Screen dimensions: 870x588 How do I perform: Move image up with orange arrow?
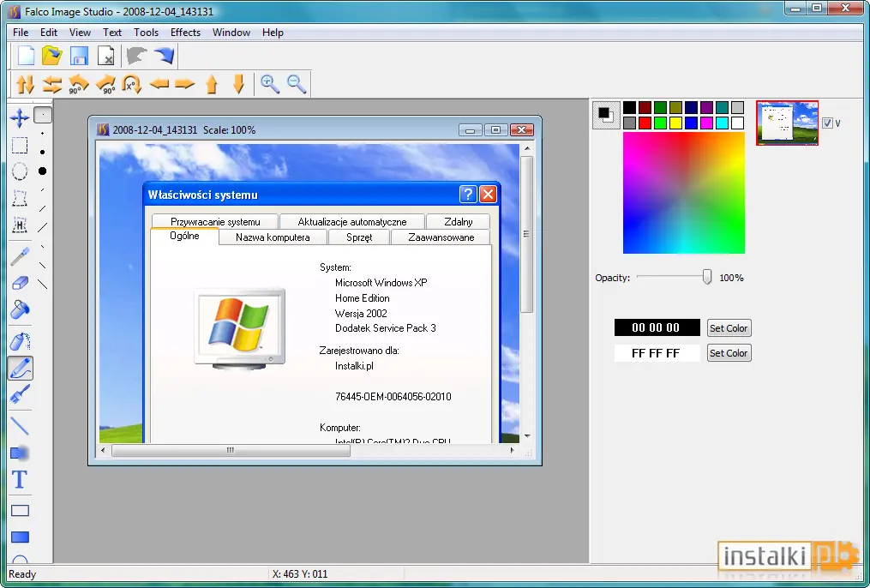click(212, 84)
